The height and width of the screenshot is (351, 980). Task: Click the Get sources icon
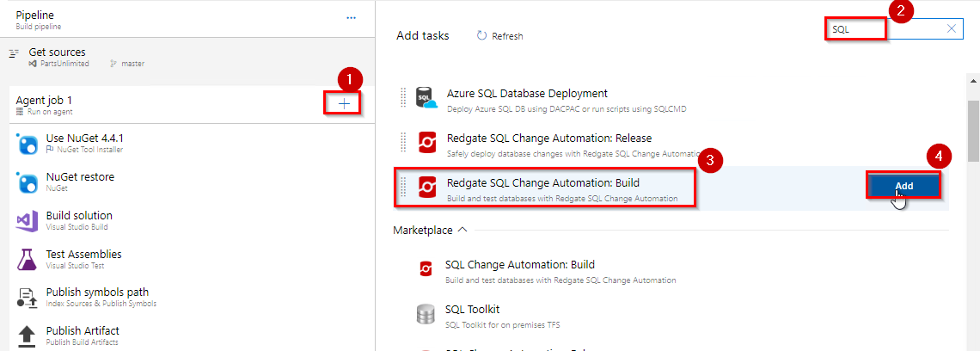pos(15,54)
